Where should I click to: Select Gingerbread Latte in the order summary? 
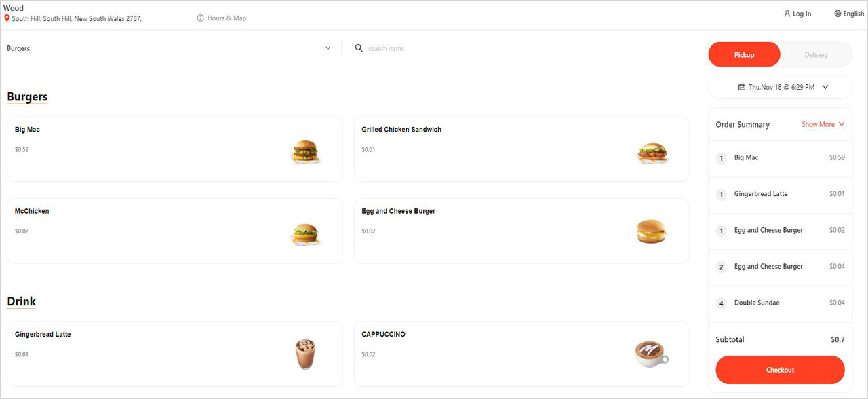coord(761,194)
